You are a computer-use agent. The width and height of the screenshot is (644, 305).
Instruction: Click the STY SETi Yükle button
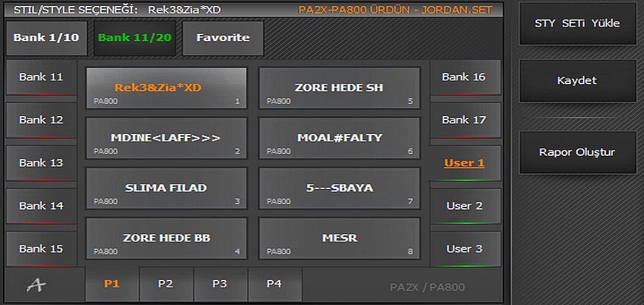(577, 23)
